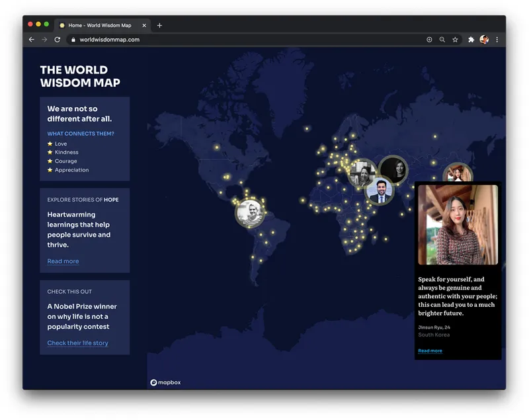Bookmark this page using the star icon
Viewport: 529px width, 420px height.
click(x=454, y=39)
